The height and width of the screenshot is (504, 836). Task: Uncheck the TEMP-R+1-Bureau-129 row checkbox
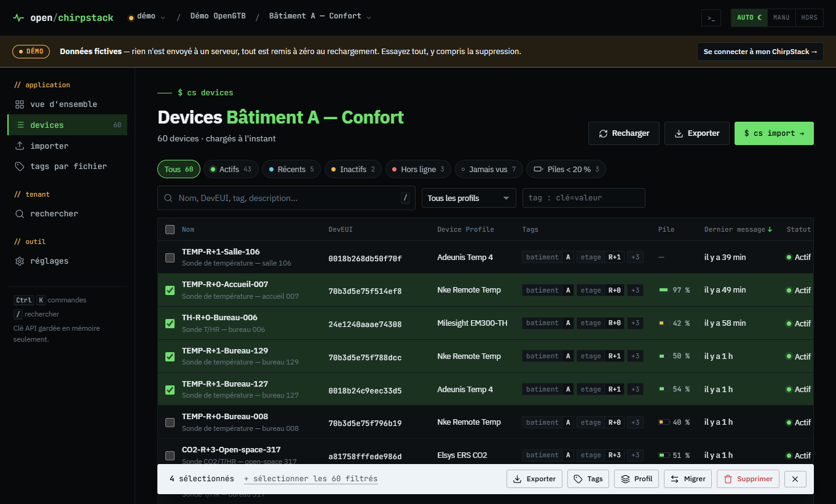coord(170,356)
